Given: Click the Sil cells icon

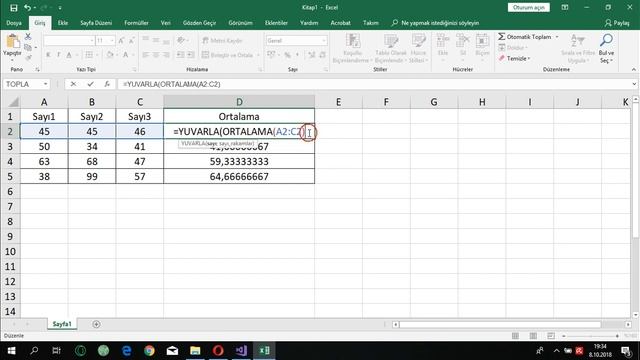Looking at the screenshot, I should pos(462,41).
